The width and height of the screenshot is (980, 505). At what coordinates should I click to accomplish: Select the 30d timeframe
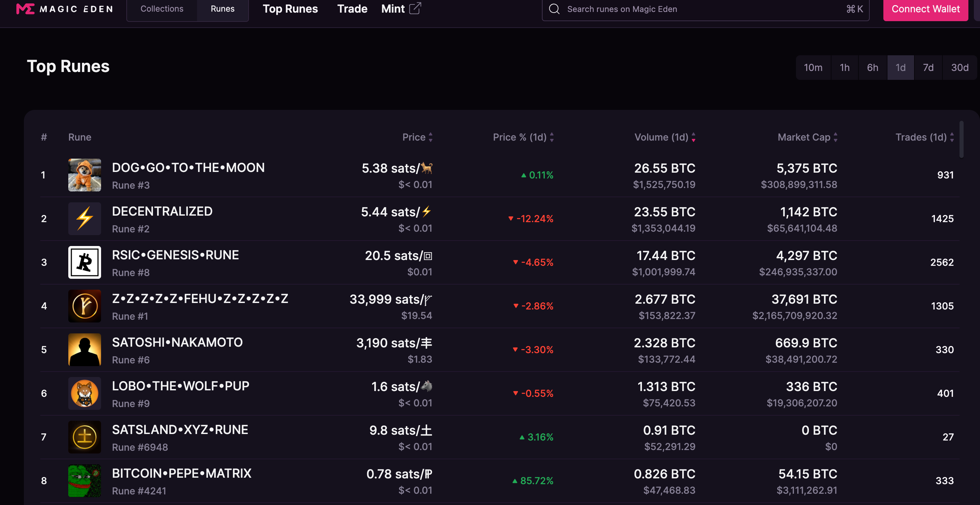[960, 68]
